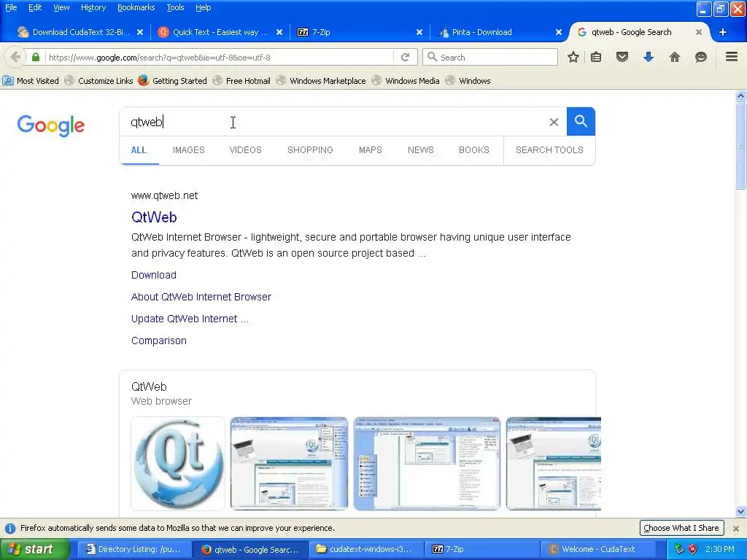Close the Pinta - Download tab
The image size is (747, 560).
(x=559, y=32)
